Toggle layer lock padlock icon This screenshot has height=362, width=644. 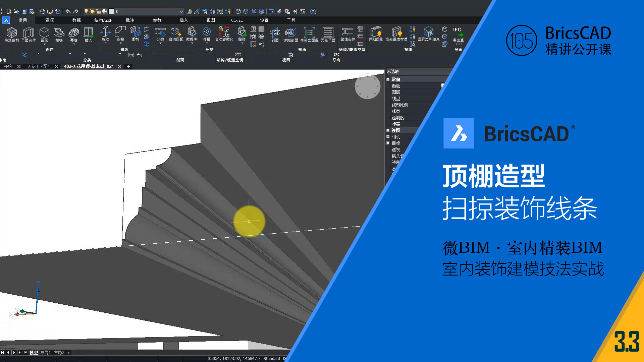98,11
